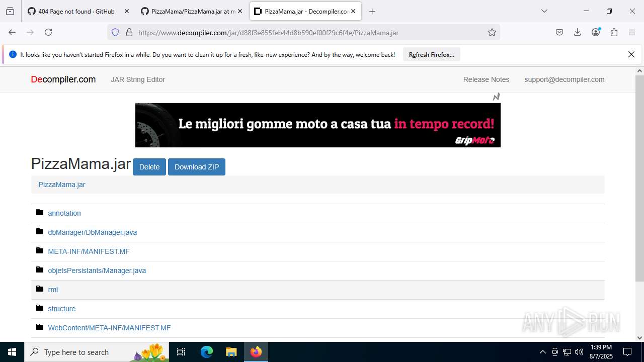
Task: Click the PizzaMama.jar breadcrumb link
Action: [62, 185]
